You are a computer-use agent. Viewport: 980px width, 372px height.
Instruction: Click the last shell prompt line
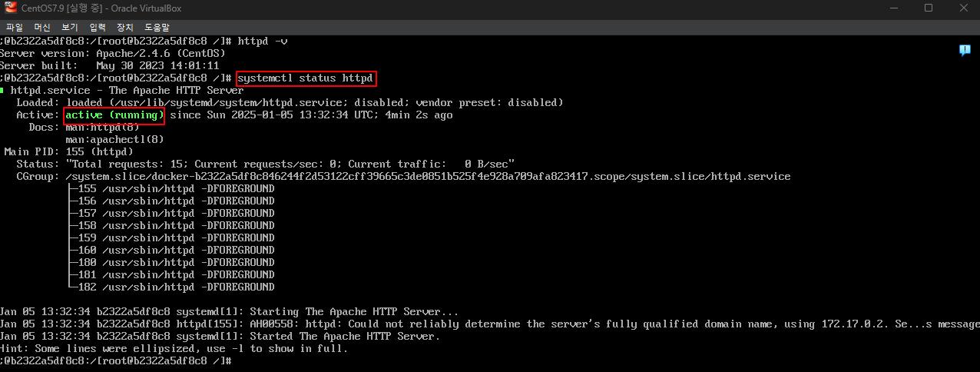[x=117, y=361]
